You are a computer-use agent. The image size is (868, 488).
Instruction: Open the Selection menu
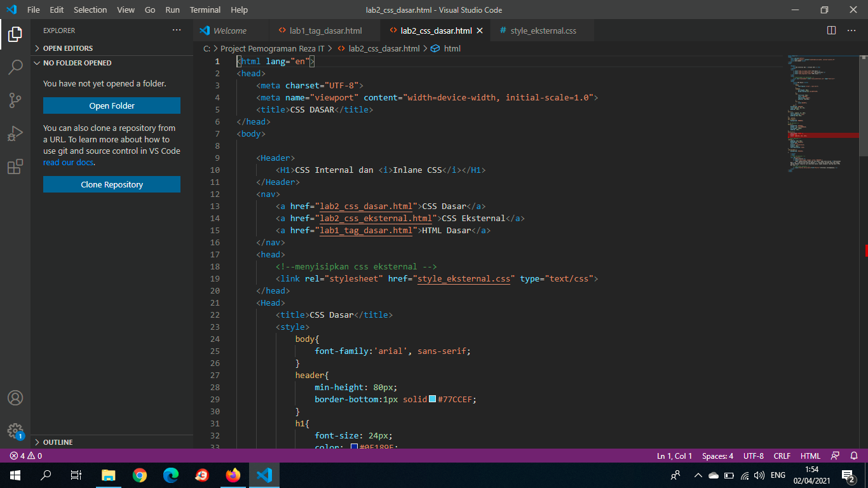[x=90, y=10]
